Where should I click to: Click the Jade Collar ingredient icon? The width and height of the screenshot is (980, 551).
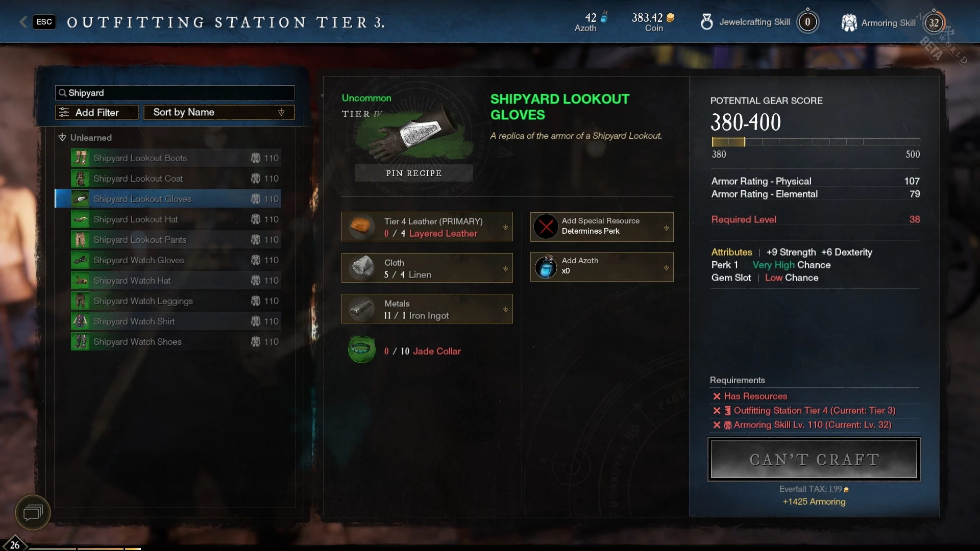coord(361,350)
